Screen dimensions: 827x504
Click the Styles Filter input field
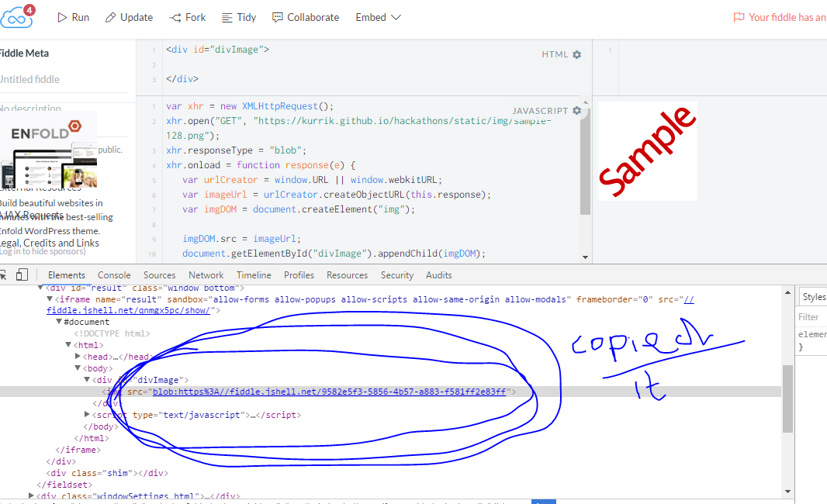(812, 317)
